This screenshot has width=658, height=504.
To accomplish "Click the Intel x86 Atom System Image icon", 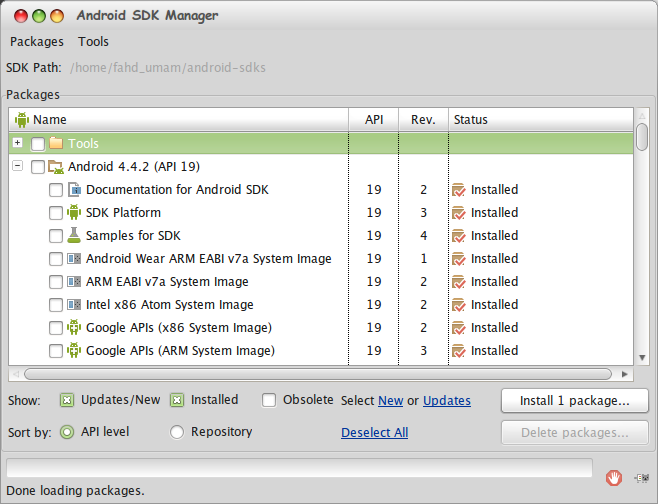I will pyautogui.click(x=74, y=305).
